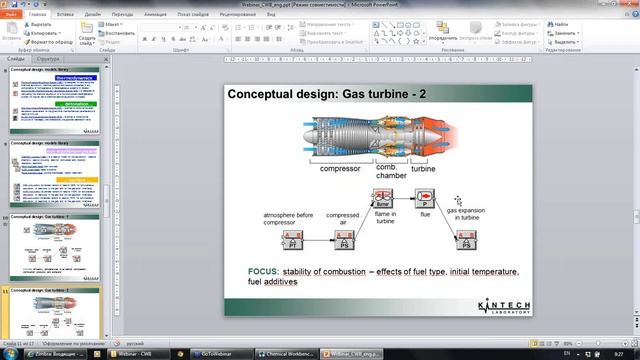Image resolution: width=640 pixels, height=360 pixels.
Task: Open Chemical Workbench from Windows taskbar
Action: pos(287,354)
